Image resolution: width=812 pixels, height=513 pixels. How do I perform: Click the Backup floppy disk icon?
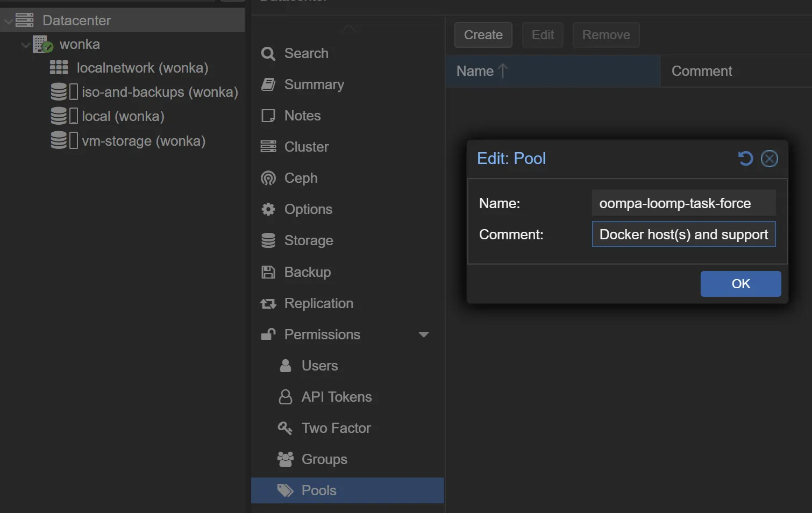[268, 272]
